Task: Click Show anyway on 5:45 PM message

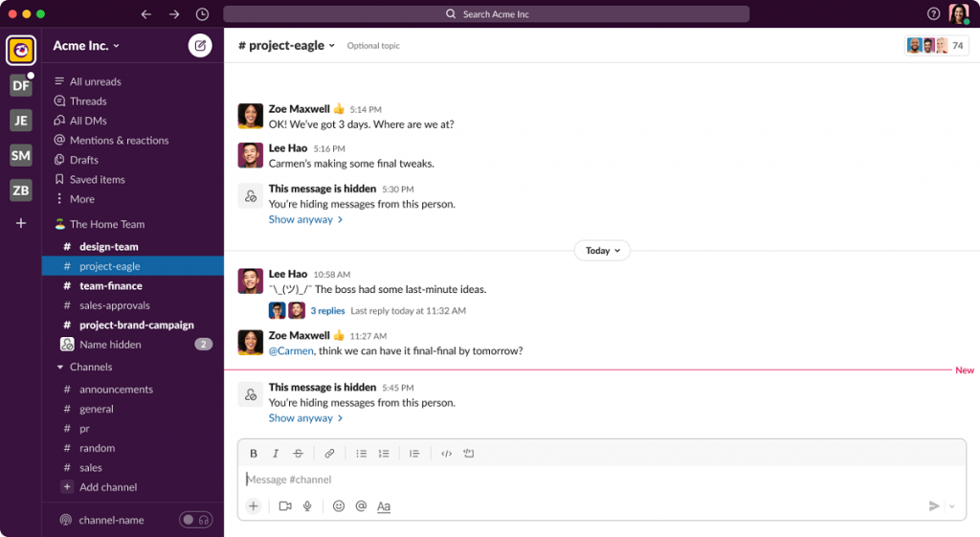Action: click(305, 418)
